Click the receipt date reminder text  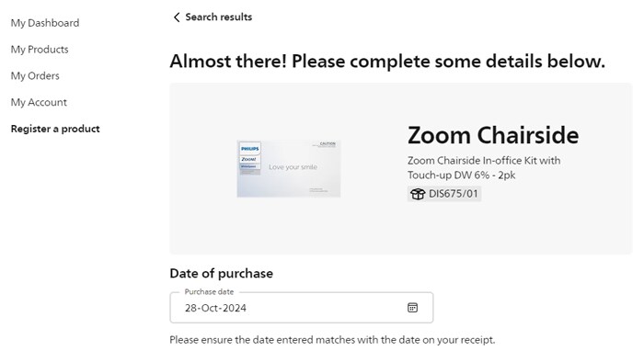(x=332, y=340)
